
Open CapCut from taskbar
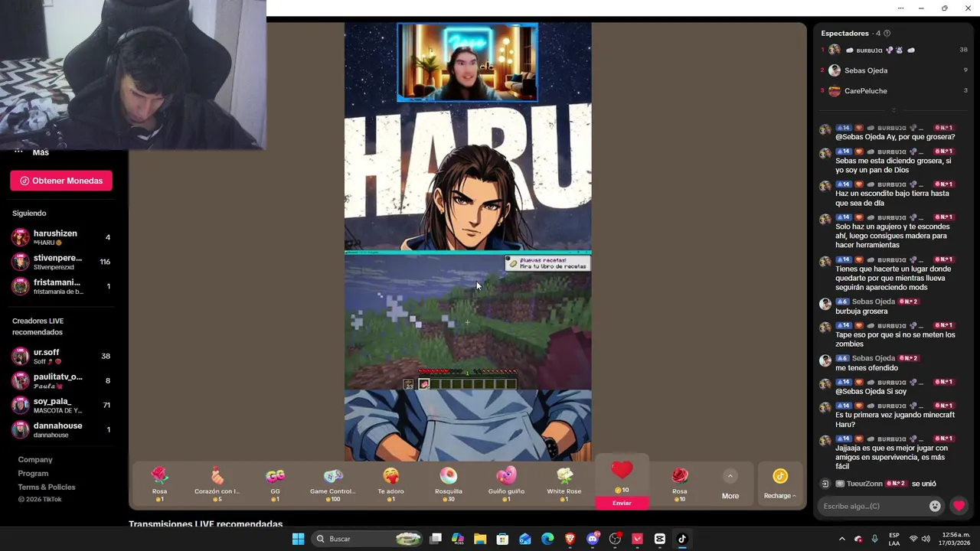(x=660, y=539)
